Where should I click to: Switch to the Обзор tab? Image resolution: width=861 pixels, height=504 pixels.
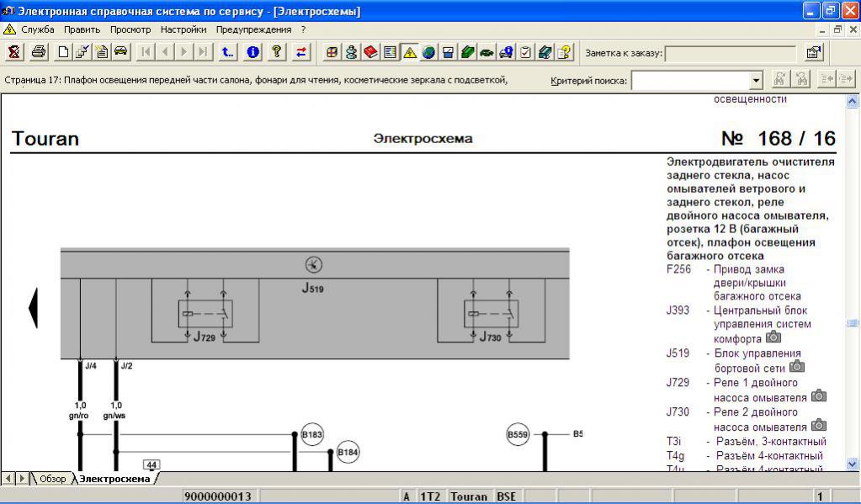pyautogui.click(x=52, y=479)
